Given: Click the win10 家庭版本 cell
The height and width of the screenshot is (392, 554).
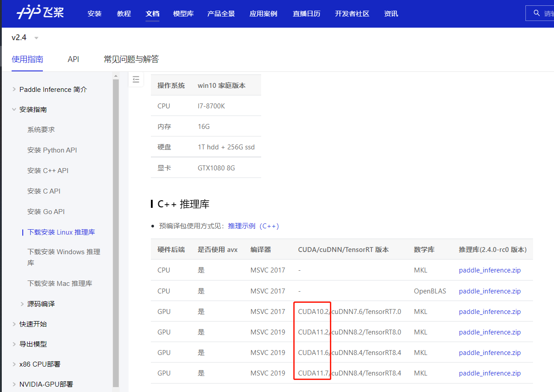Looking at the screenshot, I should tap(221, 85).
